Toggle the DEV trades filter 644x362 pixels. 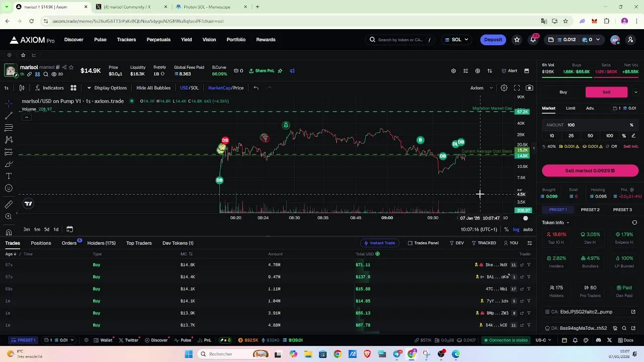point(456,243)
